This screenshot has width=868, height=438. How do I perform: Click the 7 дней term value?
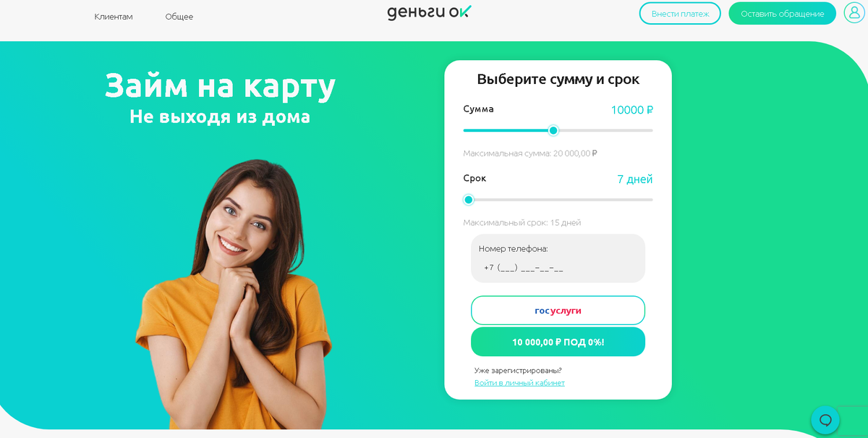click(x=635, y=180)
